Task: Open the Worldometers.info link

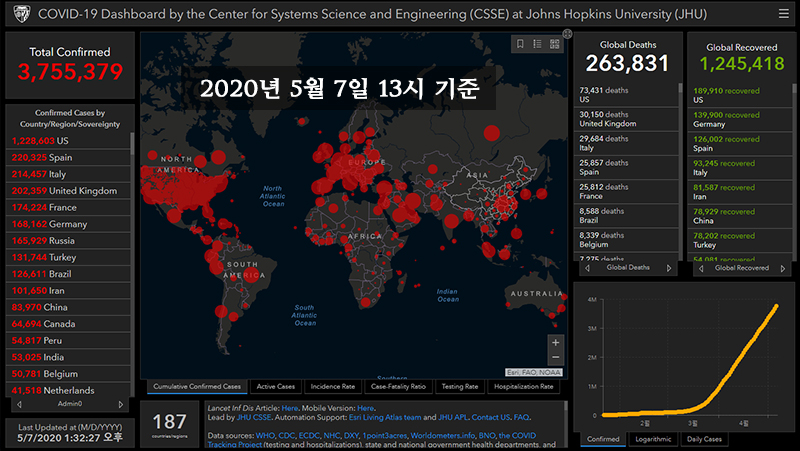Action: point(442,436)
